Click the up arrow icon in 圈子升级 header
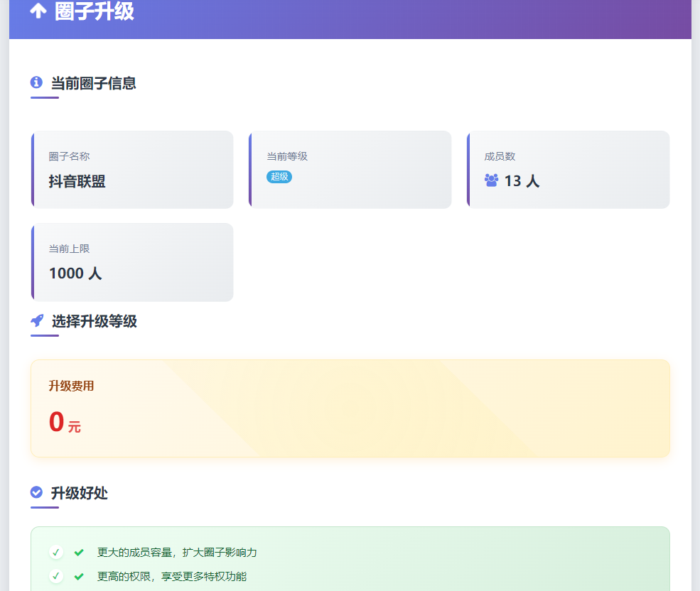The width and height of the screenshot is (700, 591). (38, 11)
